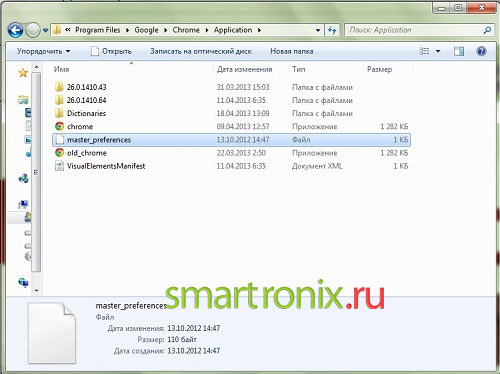500x374 pixels.
Task: Click the details pane file thumbnail
Action: tap(52, 333)
